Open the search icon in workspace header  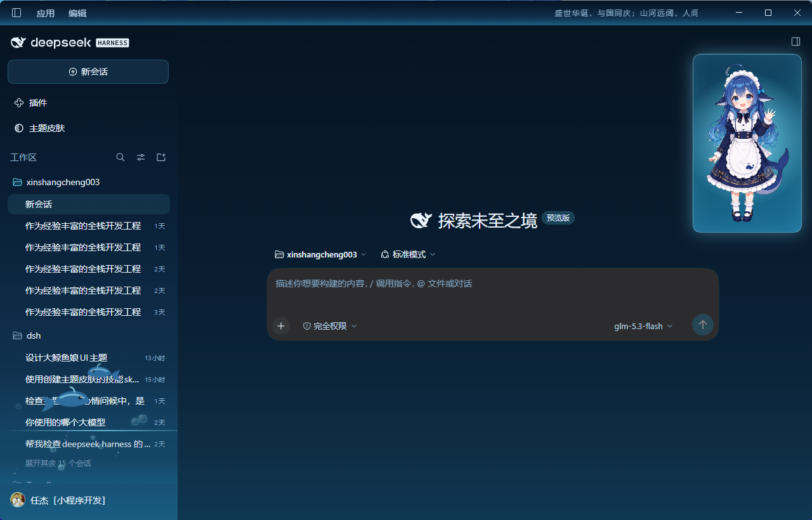click(121, 157)
